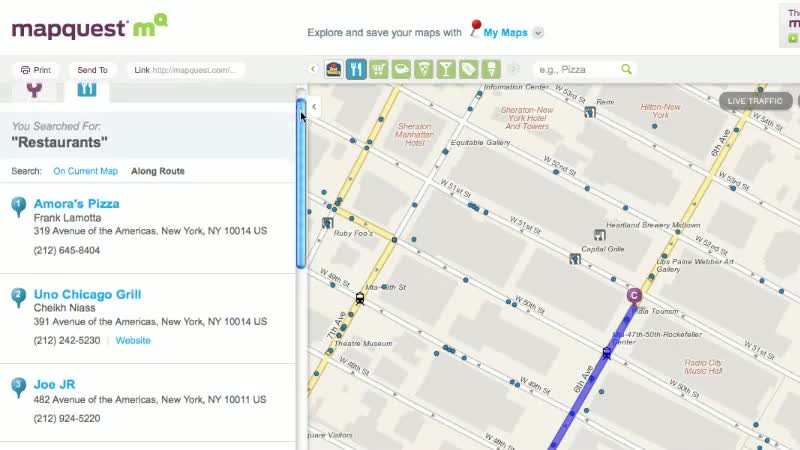Screen dimensions: 800x450
Task: Click the Information Center map label
Action: (516, 87)
